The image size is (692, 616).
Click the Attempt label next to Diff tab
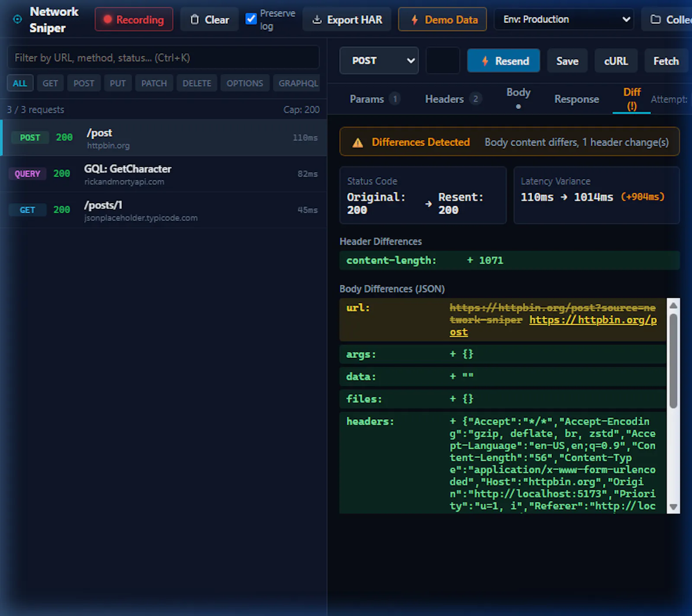669,99
